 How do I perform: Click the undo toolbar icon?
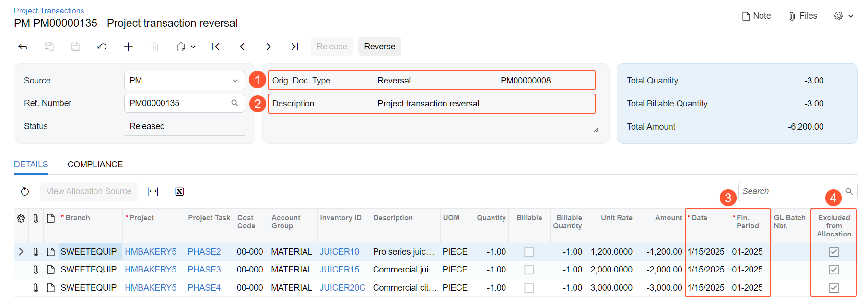[x=102, y=47]
